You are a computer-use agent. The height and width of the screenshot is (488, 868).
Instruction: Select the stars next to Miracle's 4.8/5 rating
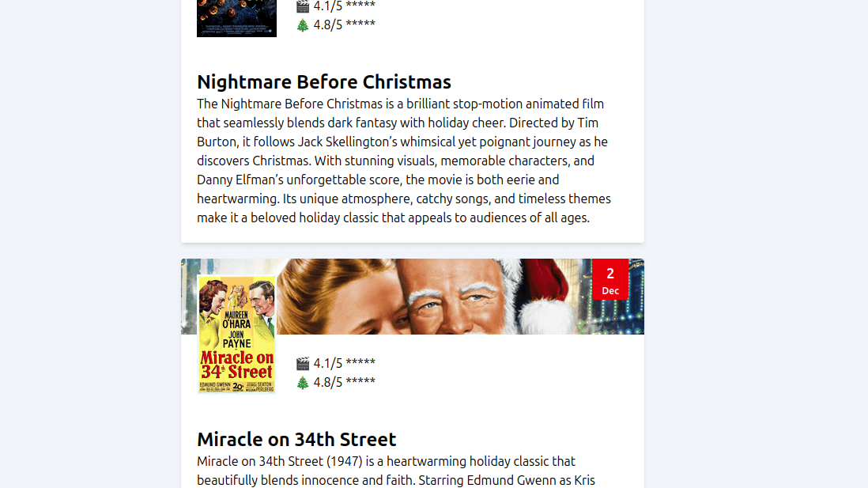coord(360,382)
